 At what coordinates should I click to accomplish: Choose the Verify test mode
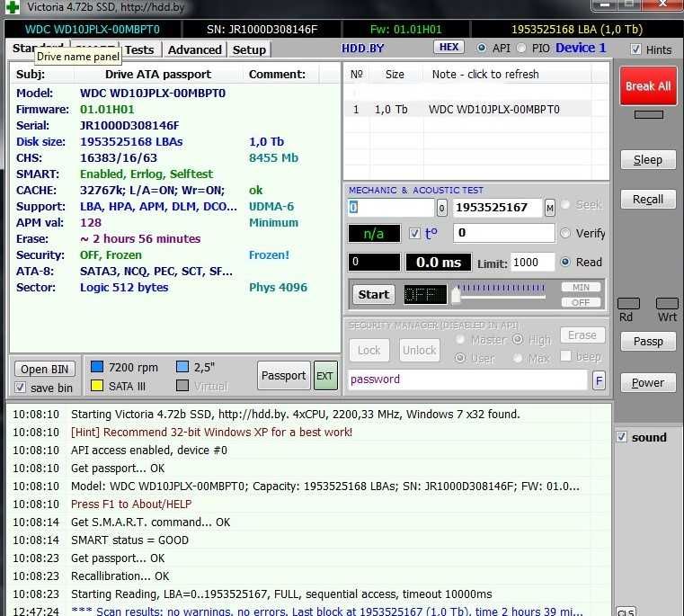coord(565,233)
